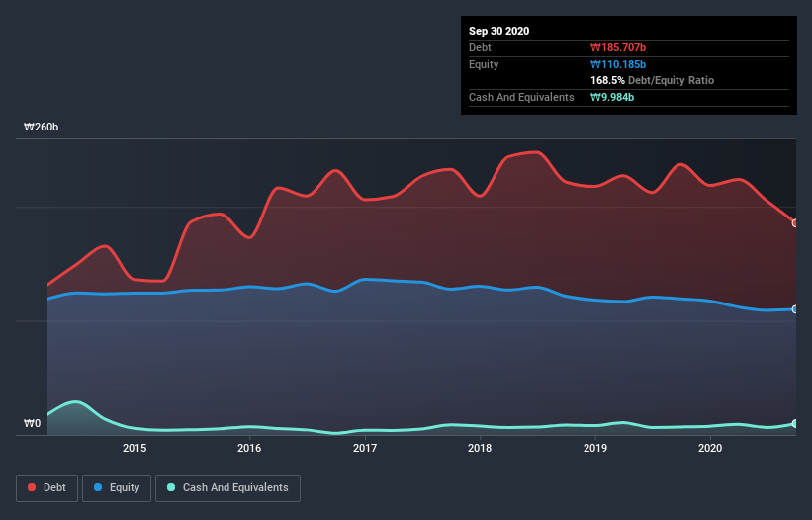The width and height of the screenshot is (812, 520).
Task: Select the blue Equity endpoint marker
Action: click(795, 309)
